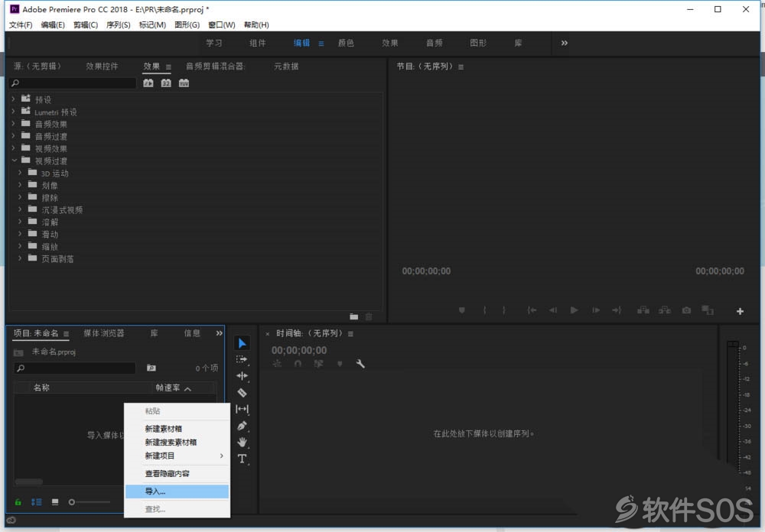Switch to the 音频 workspace

coord(435,43)
